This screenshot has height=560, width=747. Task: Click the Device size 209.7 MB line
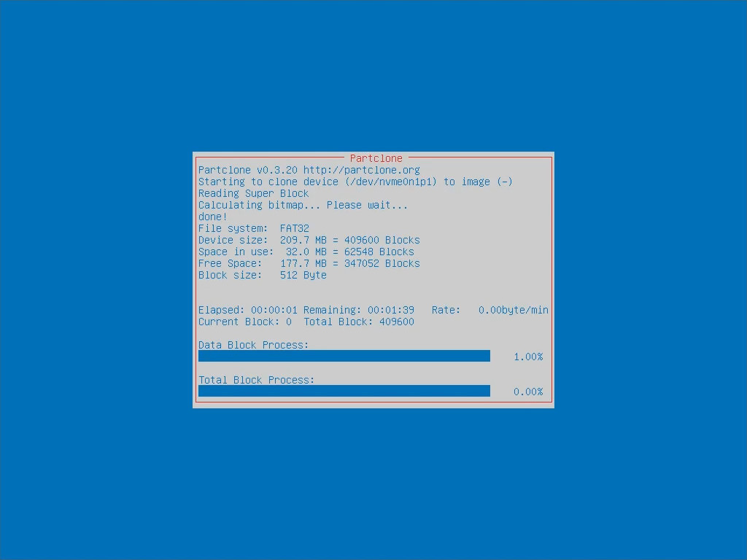309,240
